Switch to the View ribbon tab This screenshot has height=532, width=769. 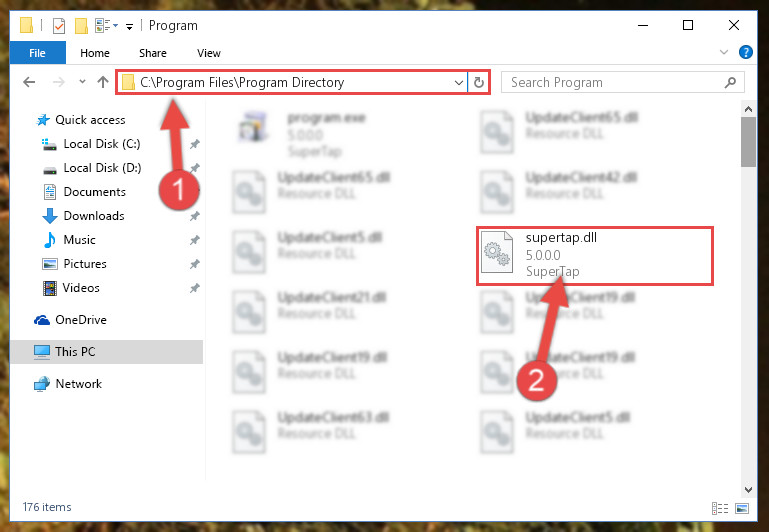209,53
